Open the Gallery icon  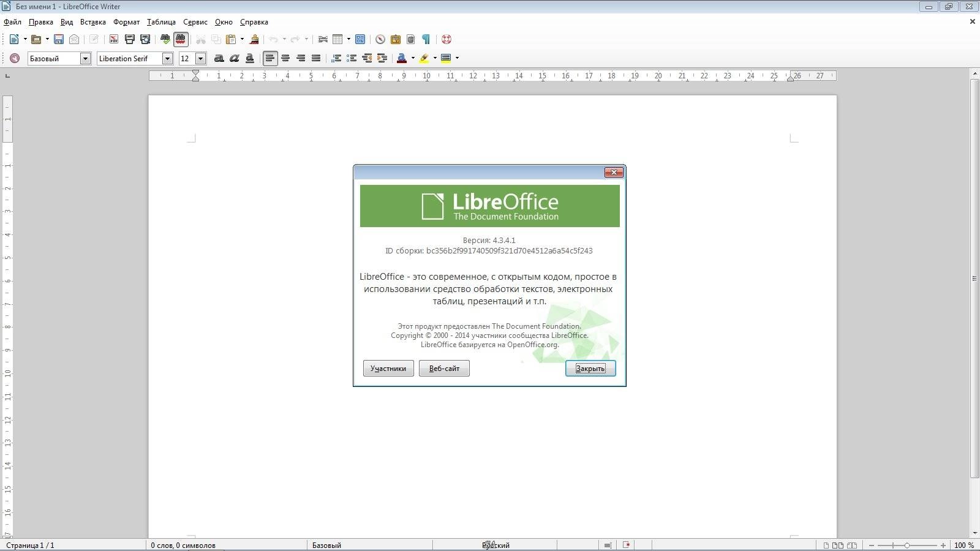tap(396, 39)
